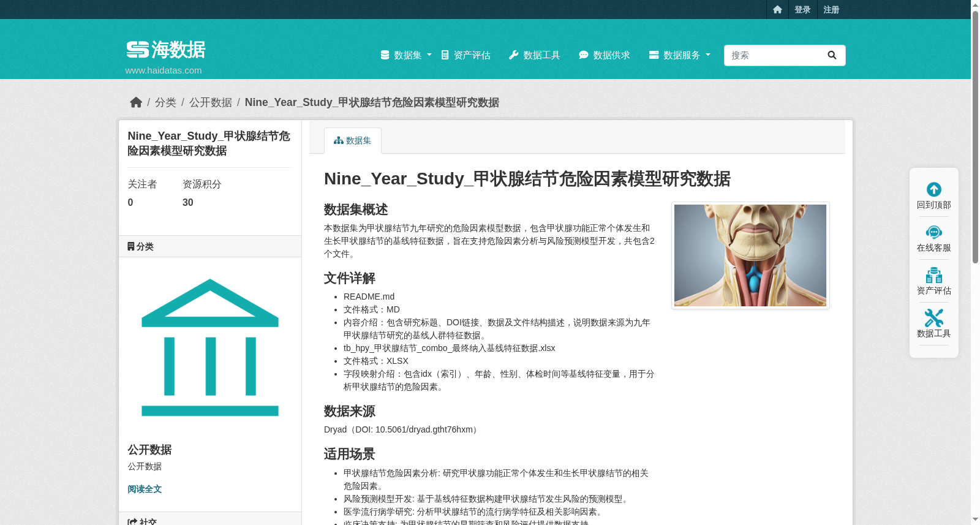Click the page vertical scrollbar thumb
The width and height of the screenshot is (980, 525).
tap(975, 137)
